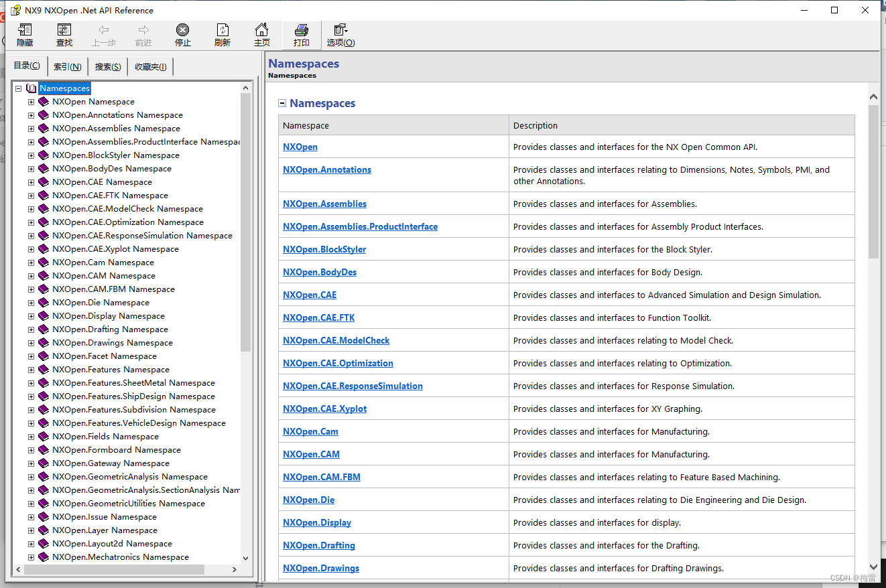This screenshot has width=886, height=588.
Task: Click the 前进 (Forward) arrow icon
Action: (143, 30)
